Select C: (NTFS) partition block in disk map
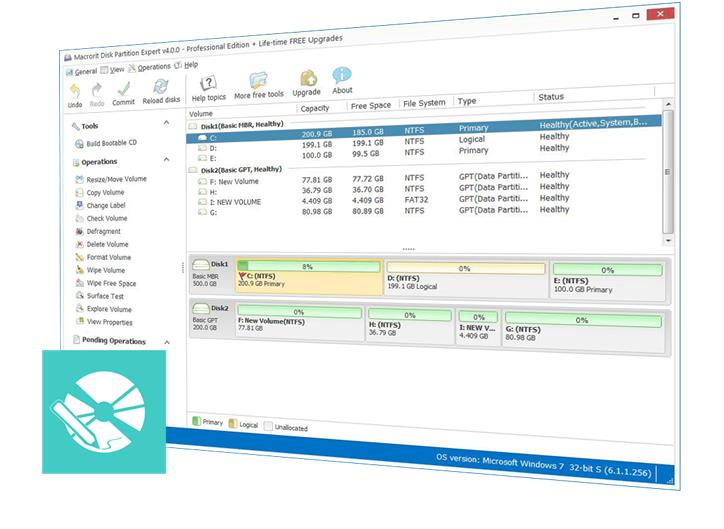The height and width of the screenshot is (529, 724). point(308,277)
